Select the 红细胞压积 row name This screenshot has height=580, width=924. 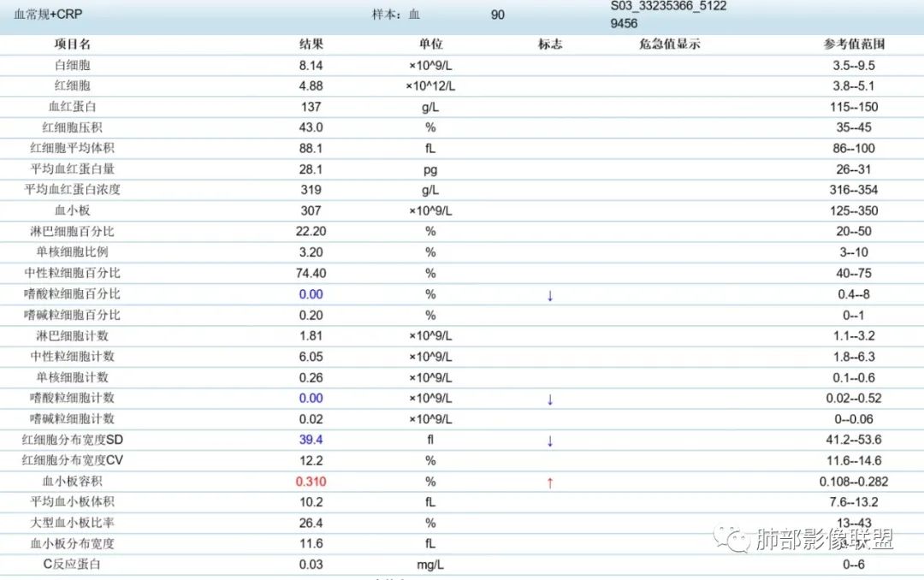pyautogui.click(x=73, y=127)
